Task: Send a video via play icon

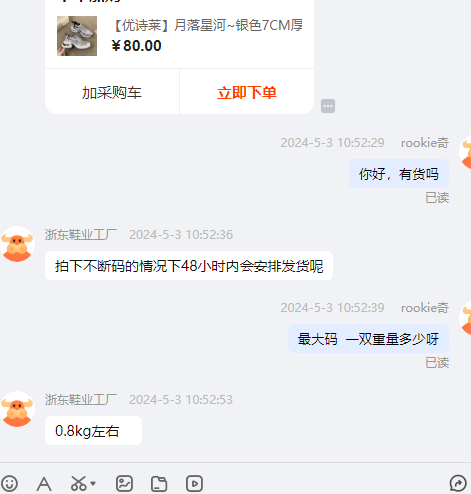Action: pyautogui.click(x=194, y=484)
